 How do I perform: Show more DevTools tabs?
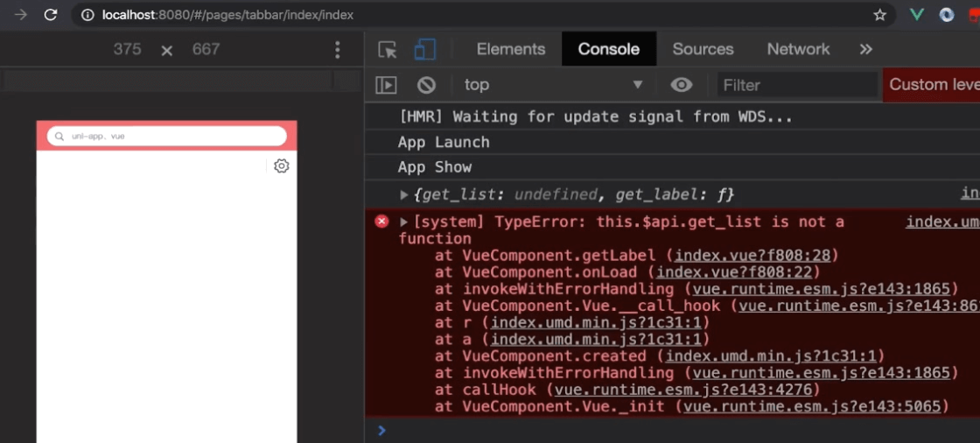pos(865,49)
